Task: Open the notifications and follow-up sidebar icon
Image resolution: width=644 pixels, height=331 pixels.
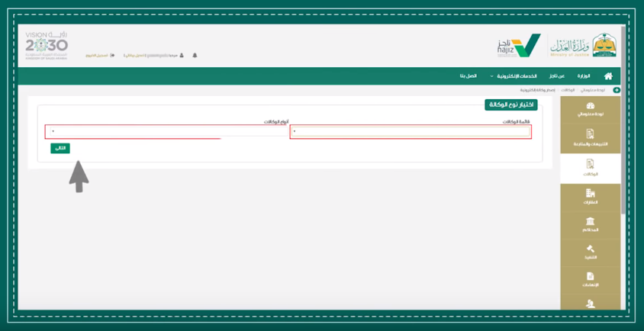Action: (590, 137)
